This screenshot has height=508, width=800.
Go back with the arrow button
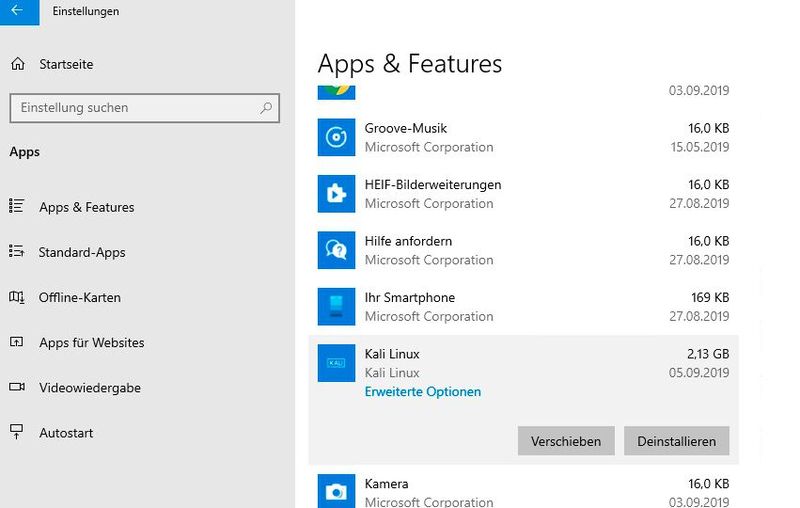[19, 11]
